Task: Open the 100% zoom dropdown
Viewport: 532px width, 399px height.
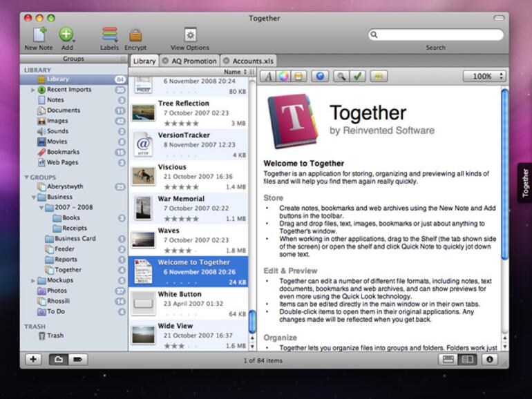Action: point(484,76)
